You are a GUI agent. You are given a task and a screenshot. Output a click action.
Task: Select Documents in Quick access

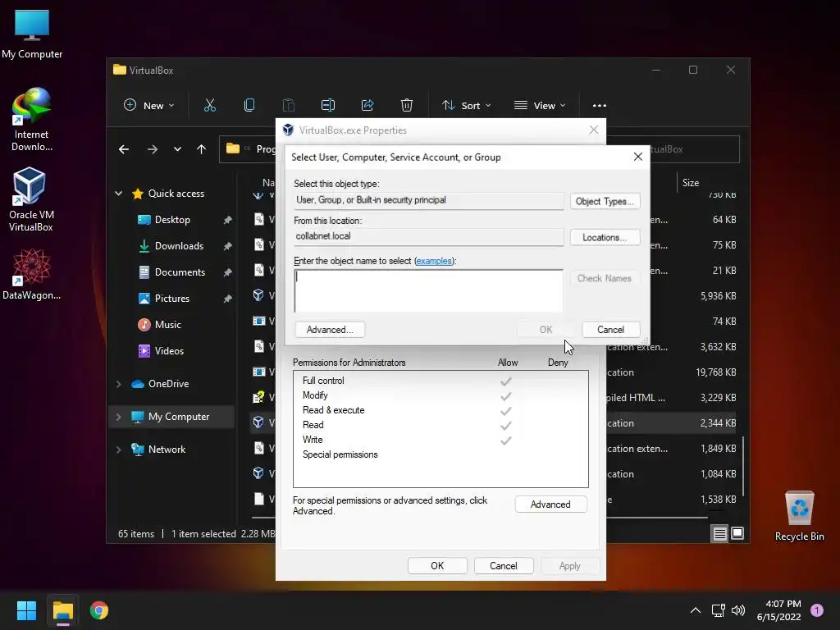[x=180, y=272]
